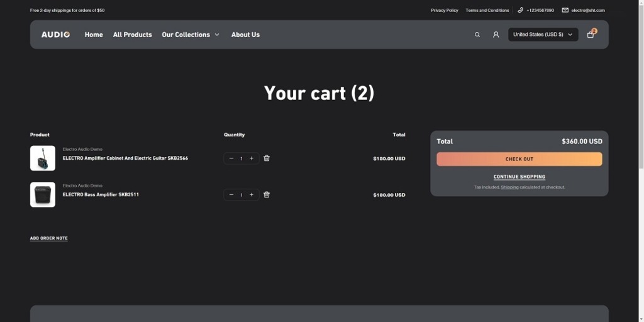This screenshot has height=322, width=644.
Task: Click the user account icon
Action: point(496,35)
